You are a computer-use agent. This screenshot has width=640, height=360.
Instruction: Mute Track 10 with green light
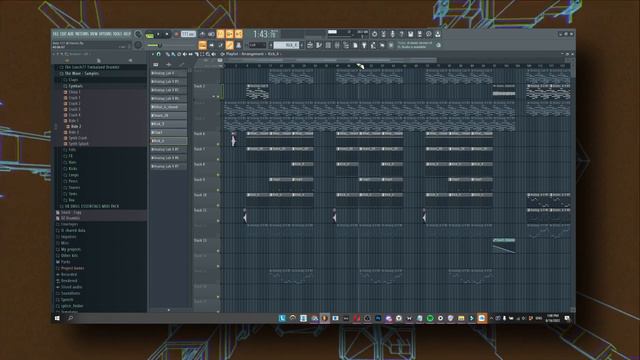218,205
